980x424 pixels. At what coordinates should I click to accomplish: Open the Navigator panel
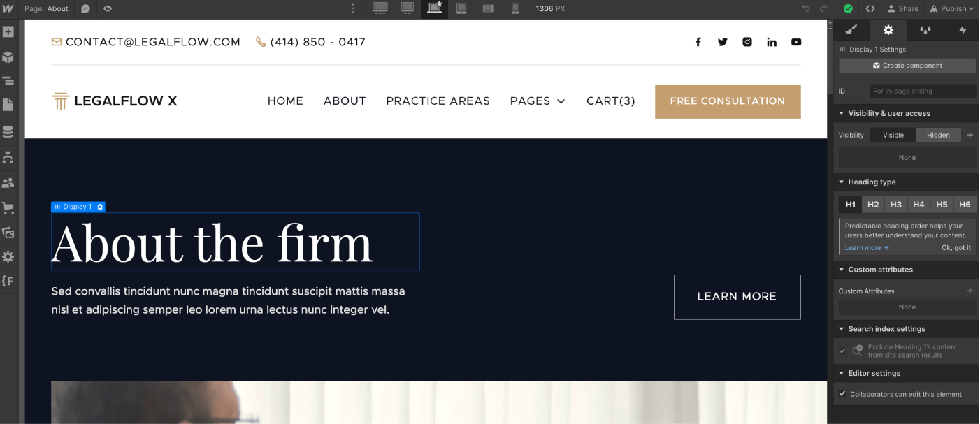tap(10, 80)
